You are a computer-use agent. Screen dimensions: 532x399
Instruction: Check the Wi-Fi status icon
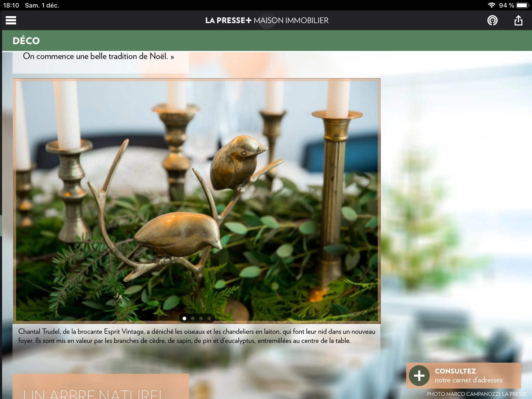[491, 5]
